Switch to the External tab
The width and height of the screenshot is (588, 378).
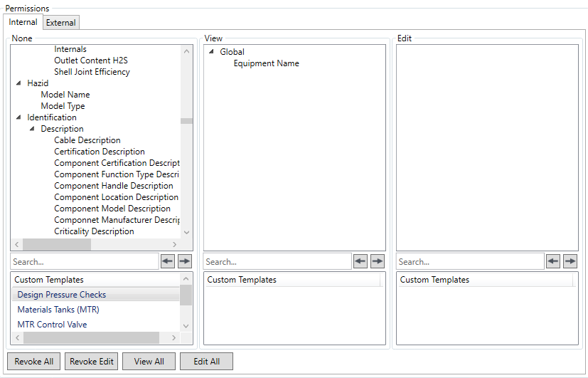tap(61, 23)
